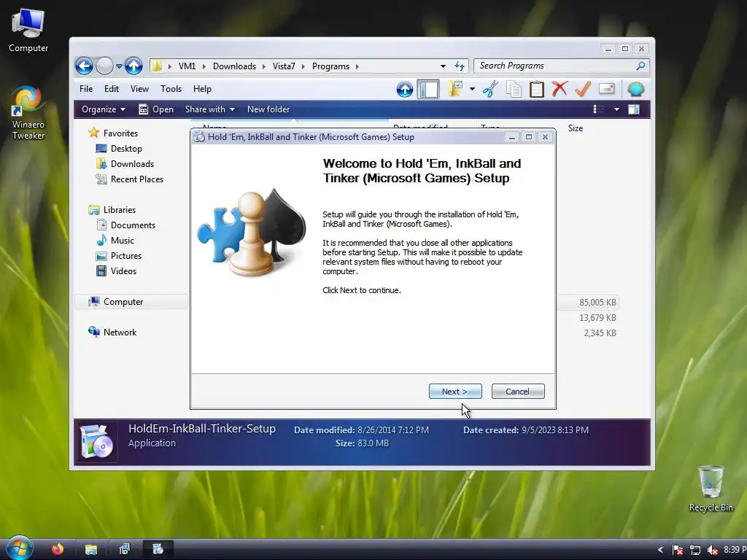Cancel the Hold 'Em, InkBall and Tinker setup

point(518,392)
